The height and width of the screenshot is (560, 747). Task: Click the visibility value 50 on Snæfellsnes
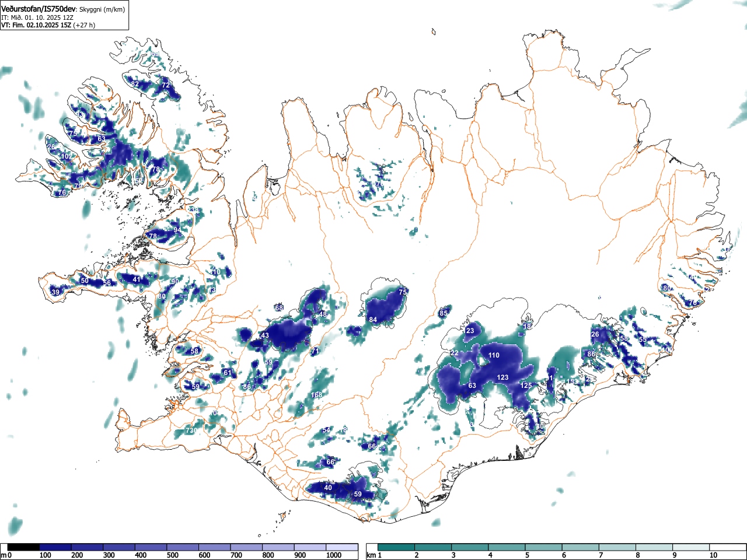[x=85, y=281]
